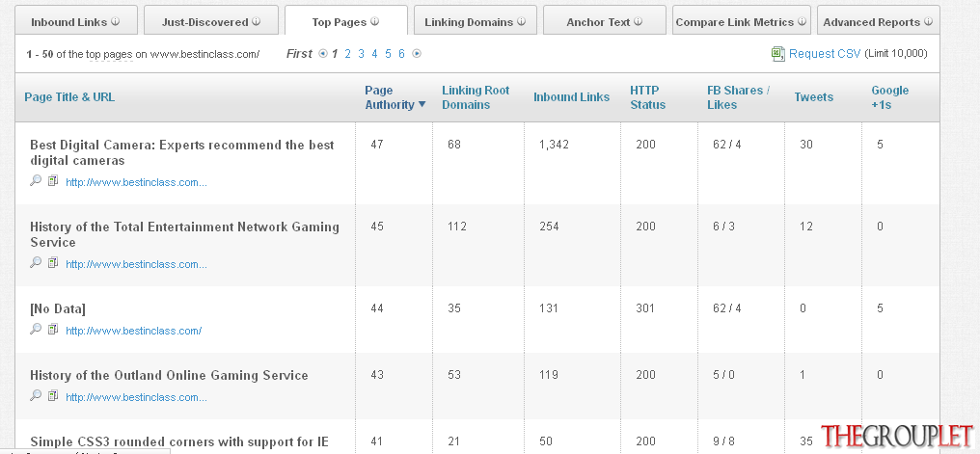This screenshot has height=454, width=980.
Task: Open the http://www.bestinclass.com/ link
Action: [x=134, y=331]
